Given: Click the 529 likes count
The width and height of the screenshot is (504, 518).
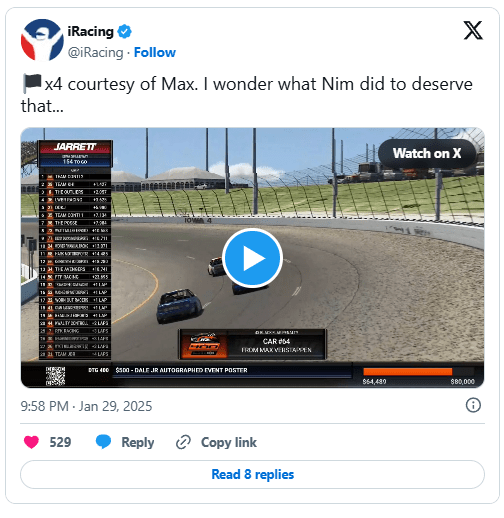Looking at the screenshot, I should pos(60,442).
